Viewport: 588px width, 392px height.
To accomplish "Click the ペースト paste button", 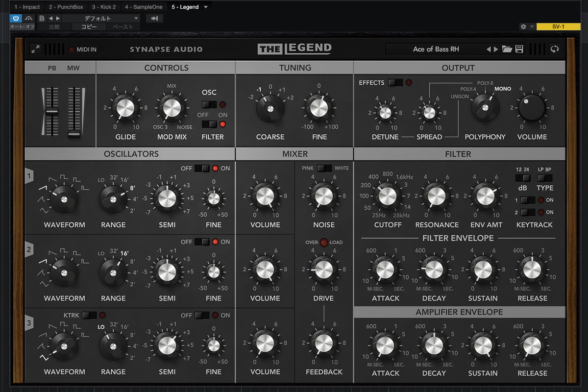I will [123, 27].
